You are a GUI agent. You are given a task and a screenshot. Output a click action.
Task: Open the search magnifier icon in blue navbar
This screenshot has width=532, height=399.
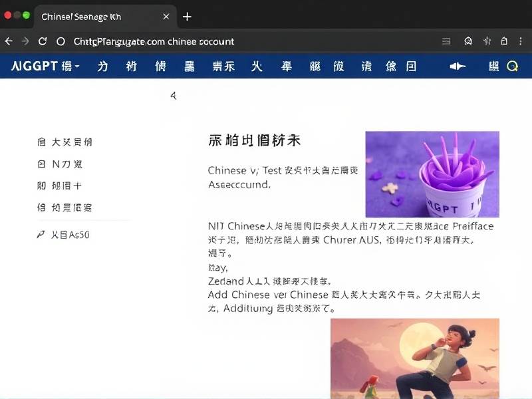(512, 66)
